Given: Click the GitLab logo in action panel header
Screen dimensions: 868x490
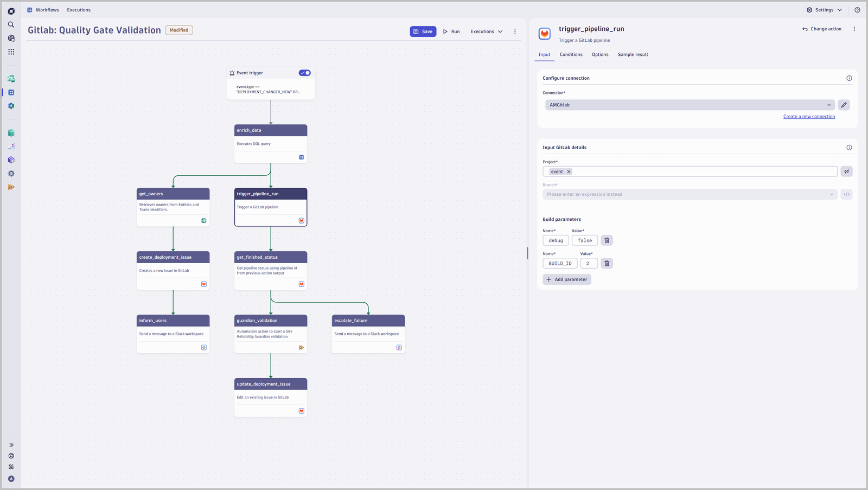Looking at the screenshot, I should (x=545, y=34).
